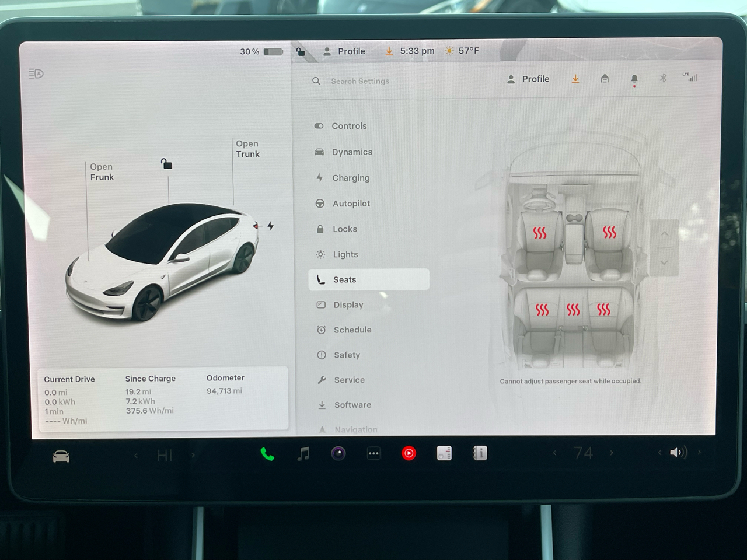Click the Search Settings field
Image resolution: width=747 pixels, height=560 pixels.
[360, 81]
